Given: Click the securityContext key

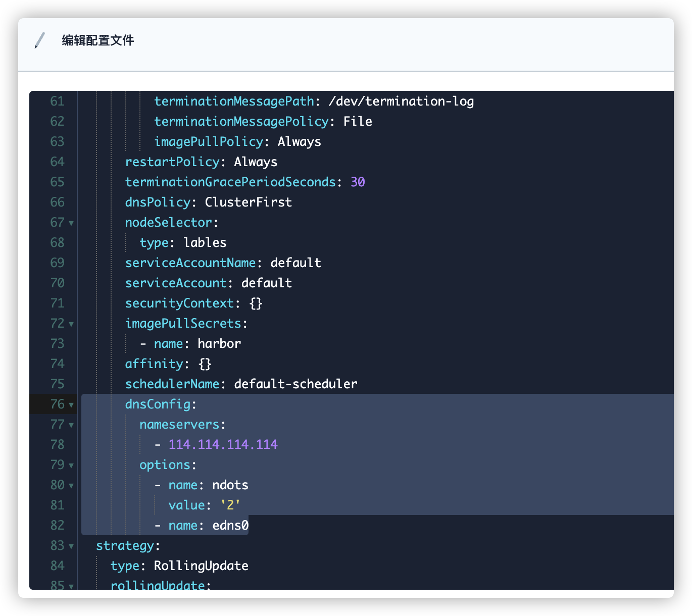Looking at the screenshot, I should coord(180,303).
